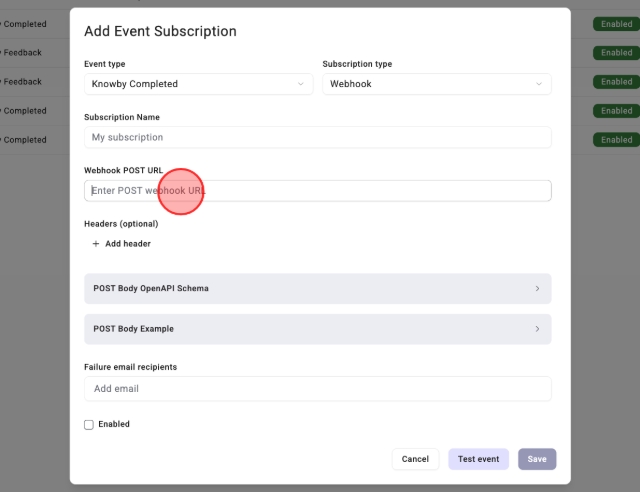Expand POST Body Example section
The image size is (640, 492).
(x=318, y=329)
